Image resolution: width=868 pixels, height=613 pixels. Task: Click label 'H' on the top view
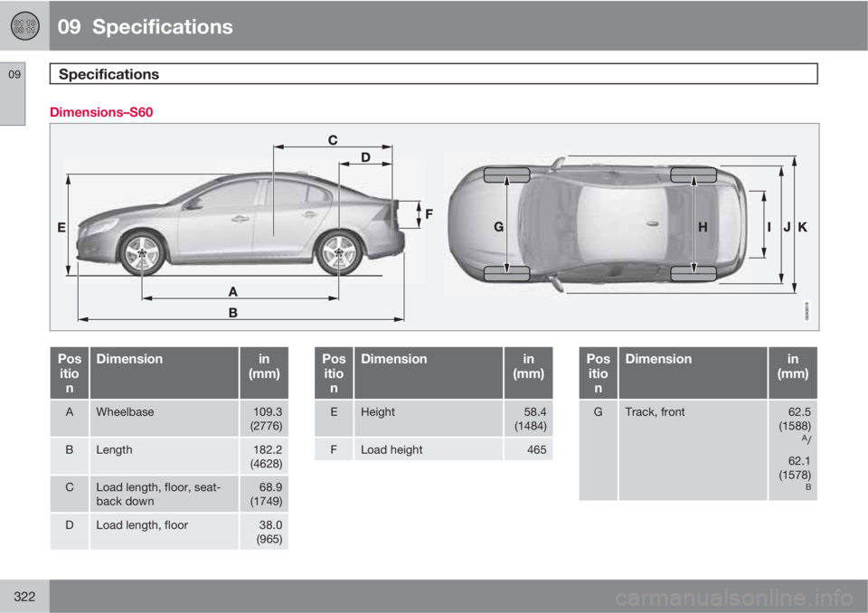703,226
